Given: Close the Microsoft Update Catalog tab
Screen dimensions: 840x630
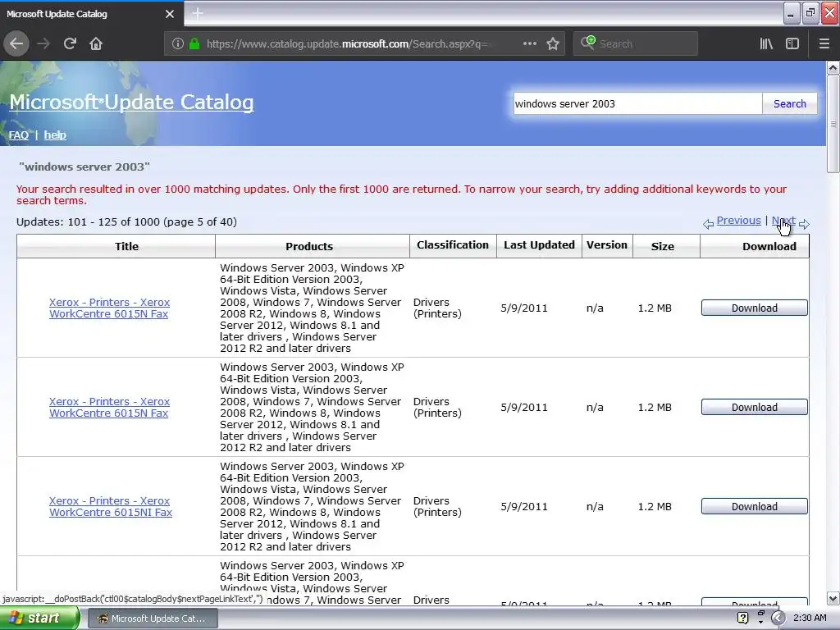Looking at the screenshot, I should click(x=170, y=14).
